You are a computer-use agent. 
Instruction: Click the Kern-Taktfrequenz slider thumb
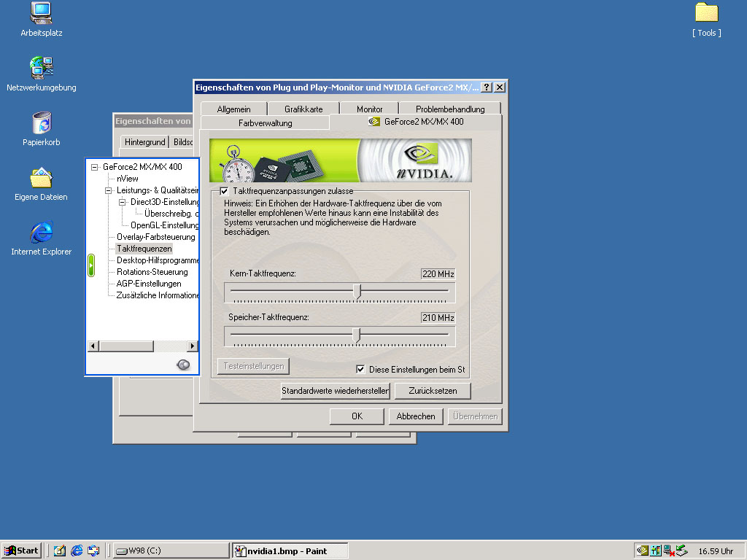point(357,292)
